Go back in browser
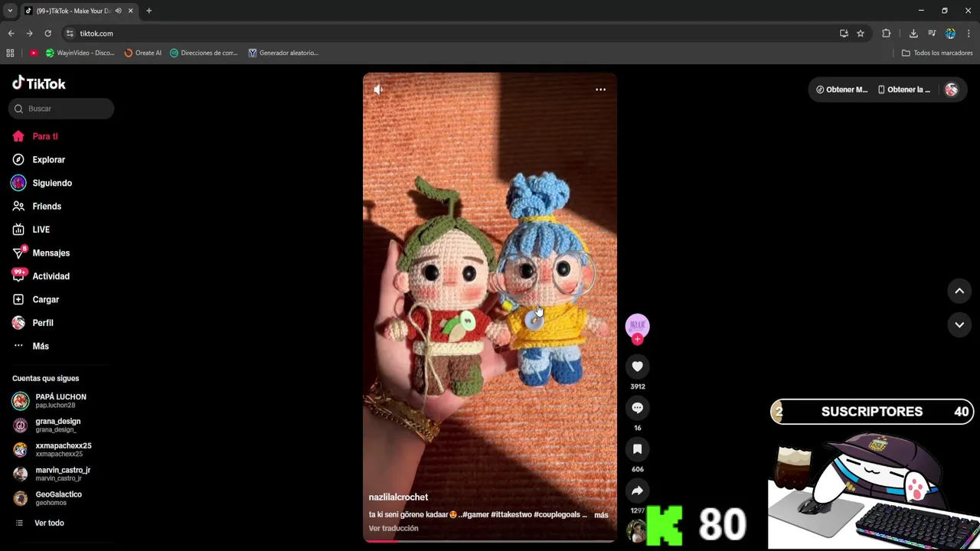The height and width of the screenshot is (551, 980). point(11,34)
